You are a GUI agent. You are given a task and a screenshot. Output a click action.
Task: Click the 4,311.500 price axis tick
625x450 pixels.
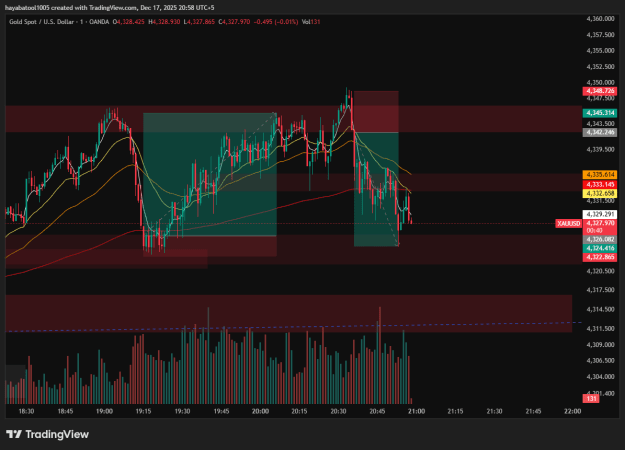[600, 328]
